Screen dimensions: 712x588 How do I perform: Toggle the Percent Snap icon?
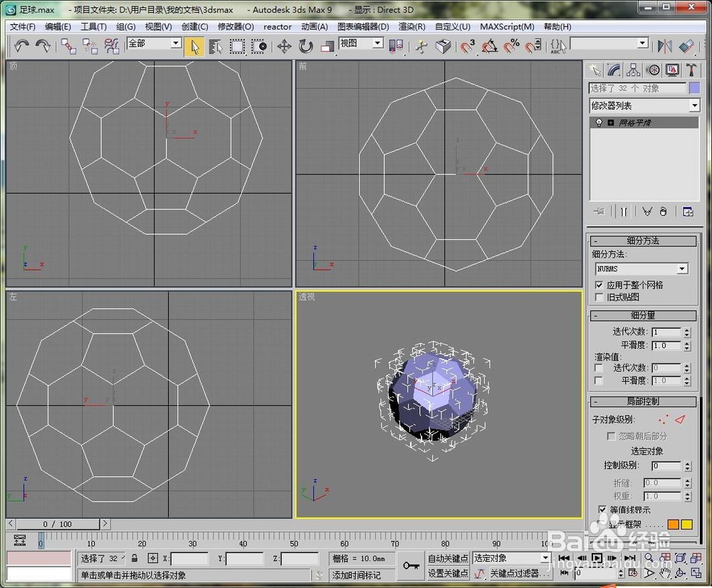click(x=511, y=46)
